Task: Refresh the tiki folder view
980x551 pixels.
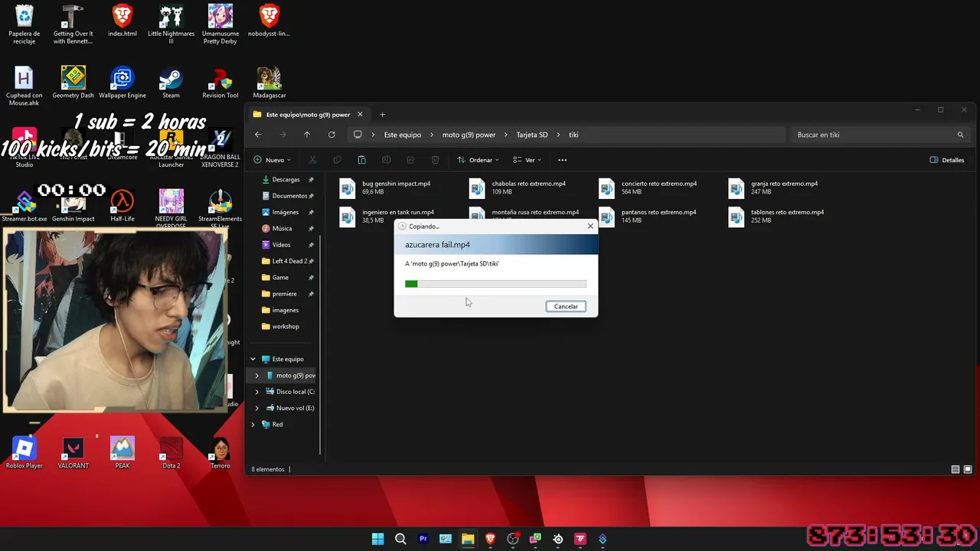Action: [x=332, y=135]
